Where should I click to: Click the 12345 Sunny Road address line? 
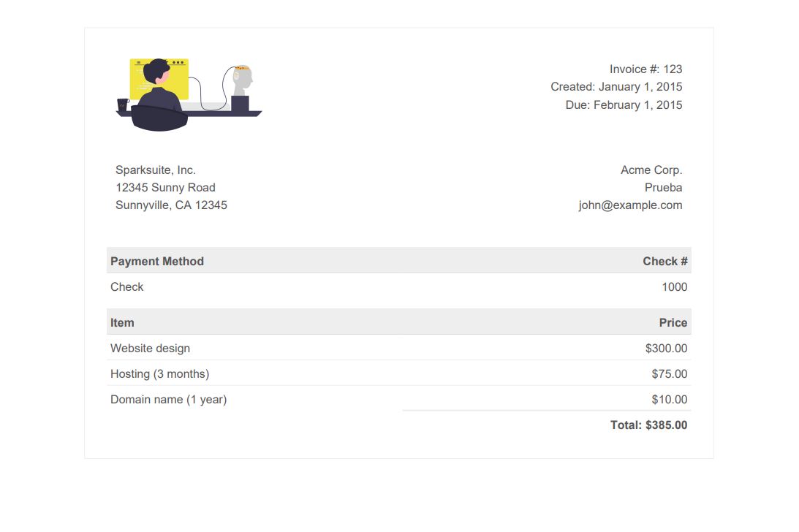[166, 188]
